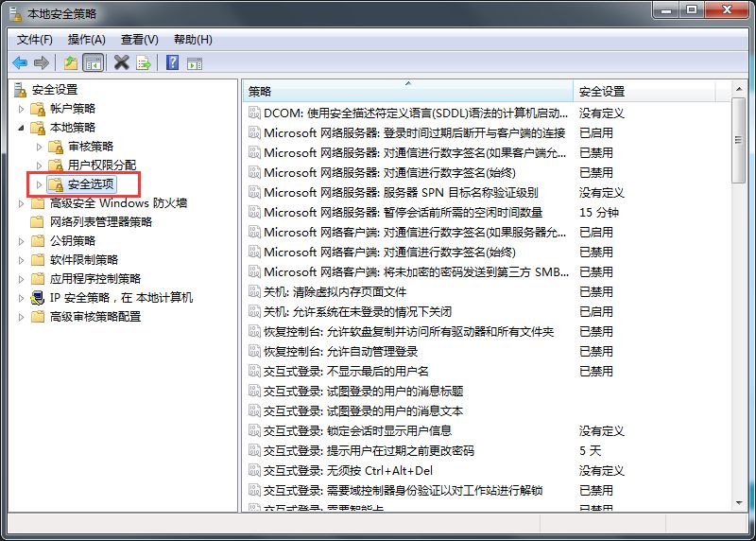Expand the 软件限制策略 node arrow
The width and height of the screenshot is (756, 541).
(21, 260)
